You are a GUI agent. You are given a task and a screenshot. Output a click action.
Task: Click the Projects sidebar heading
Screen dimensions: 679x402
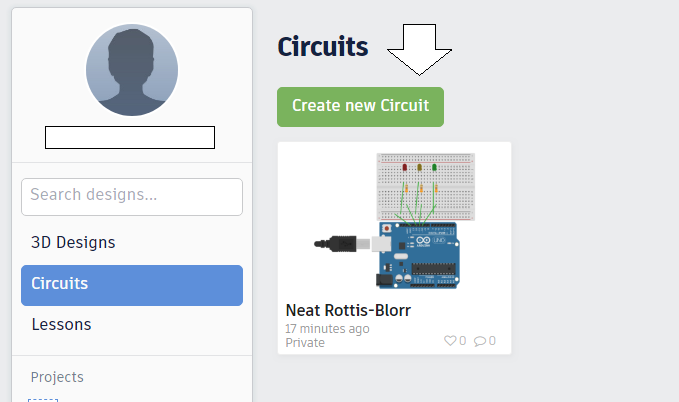pos(57,377)
